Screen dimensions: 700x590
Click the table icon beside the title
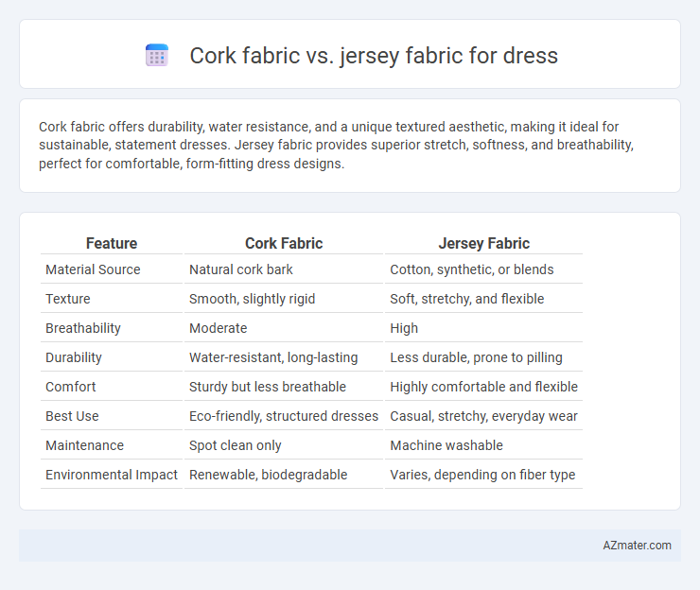[157, 56]
